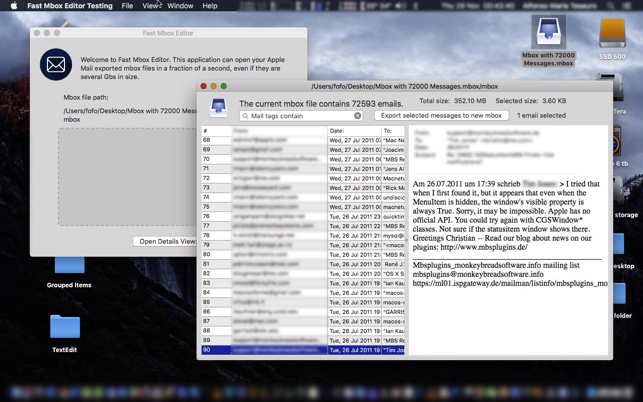The image size is (643, 402).
Task: Clear the search field with the X icon
Action: 358,116
